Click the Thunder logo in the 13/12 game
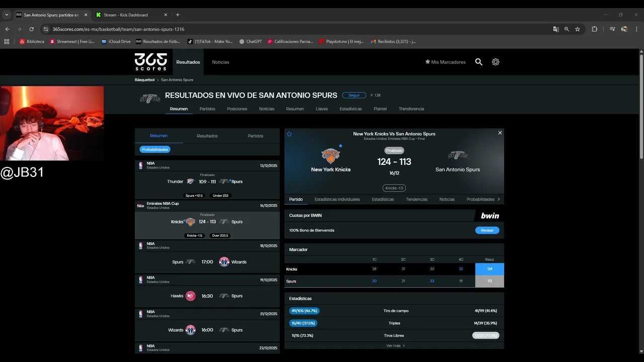Viewport: 644px width, 362px height. click(190, 182)
